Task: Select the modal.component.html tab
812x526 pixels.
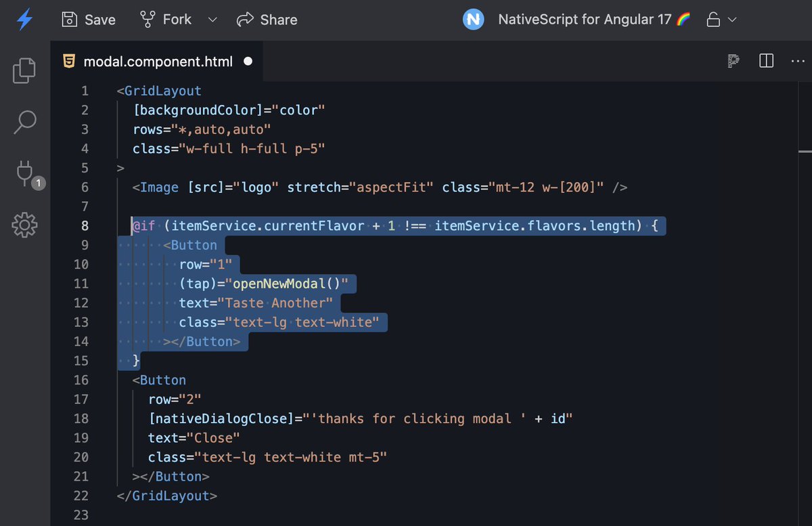Action: pyautogui.click(x=158, y=62)
